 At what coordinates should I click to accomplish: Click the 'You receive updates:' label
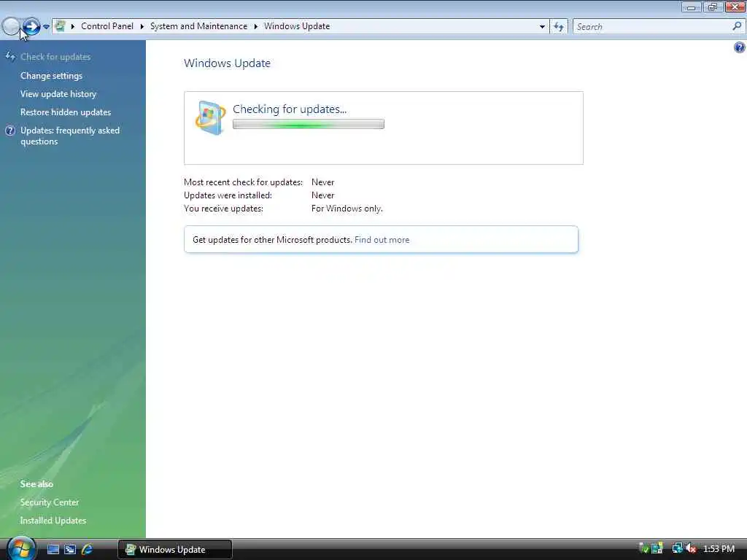223,209
